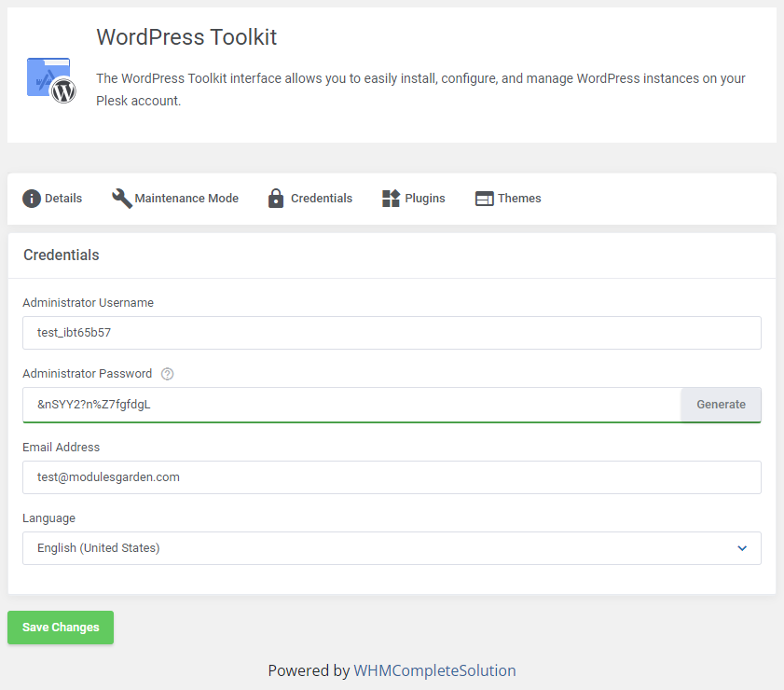Viewport: 784px width, 690px height.
Task: Click the 'Powered by' footer text
Action: point(309,670)
